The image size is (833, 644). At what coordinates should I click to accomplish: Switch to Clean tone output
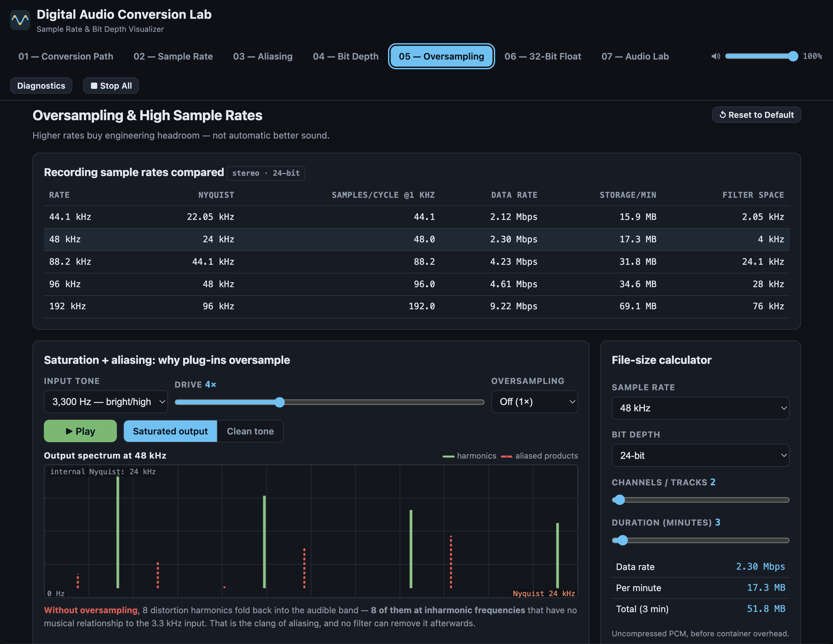250,431
